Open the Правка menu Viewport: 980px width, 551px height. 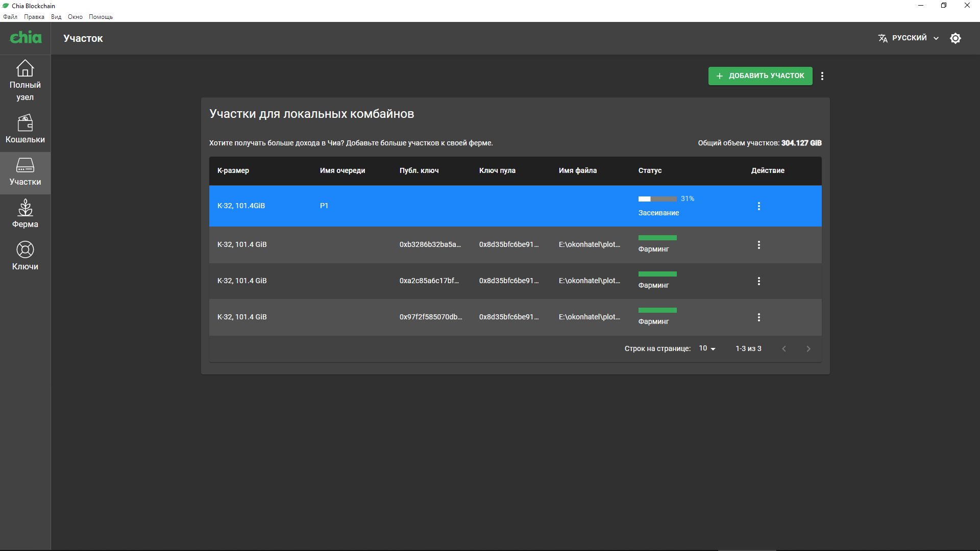pos(34,17)
